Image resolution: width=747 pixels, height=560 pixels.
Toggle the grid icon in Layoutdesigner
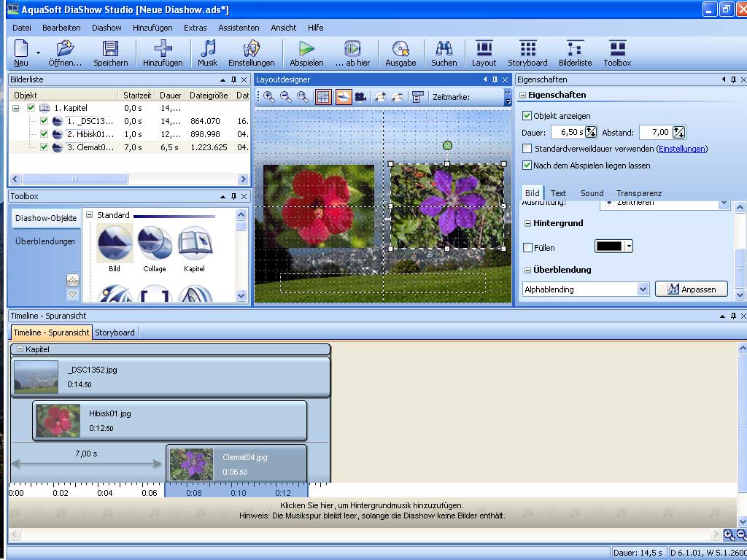point(323,97)
